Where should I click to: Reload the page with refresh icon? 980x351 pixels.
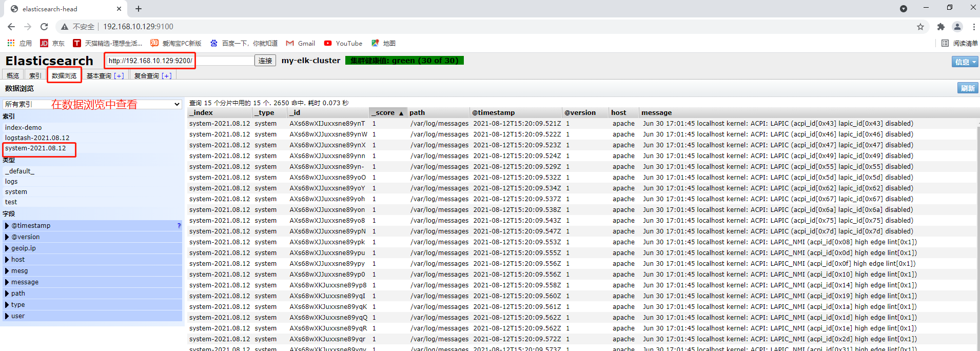tap(44, 27)
